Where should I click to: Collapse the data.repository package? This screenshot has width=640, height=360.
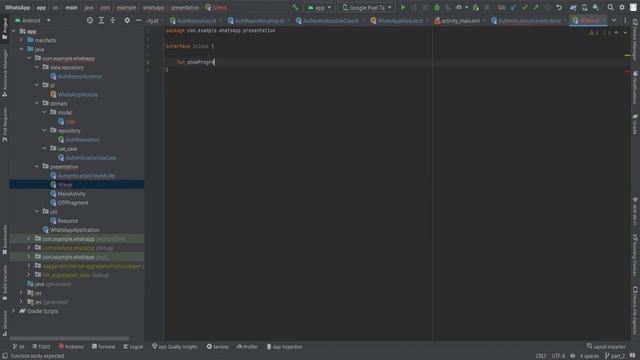coord(37,67)
